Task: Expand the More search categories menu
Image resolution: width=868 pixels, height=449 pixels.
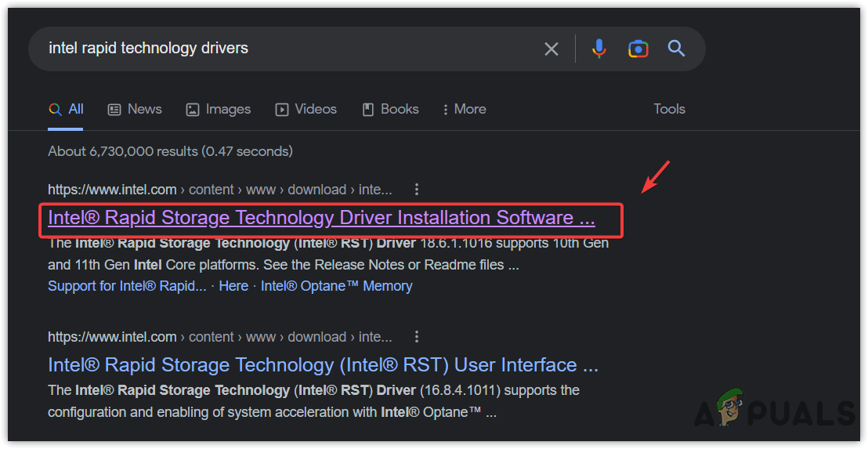Action: [464, 110]
